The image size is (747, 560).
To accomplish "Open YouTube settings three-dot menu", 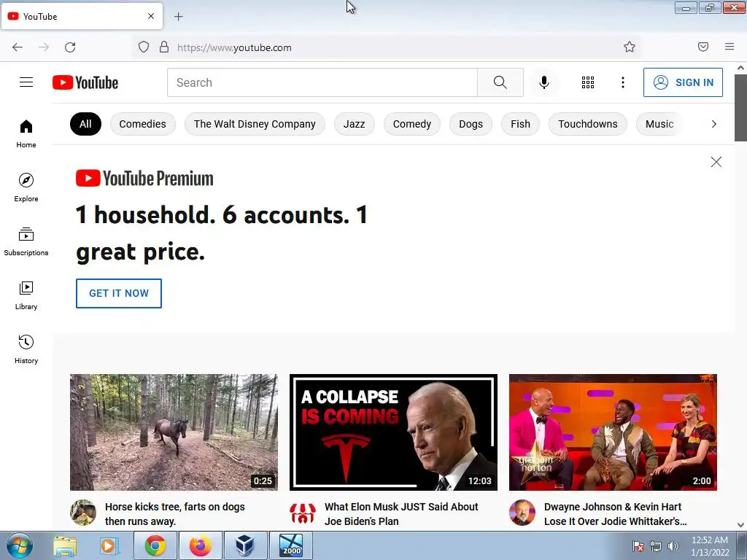I will [x=623, y=82].
